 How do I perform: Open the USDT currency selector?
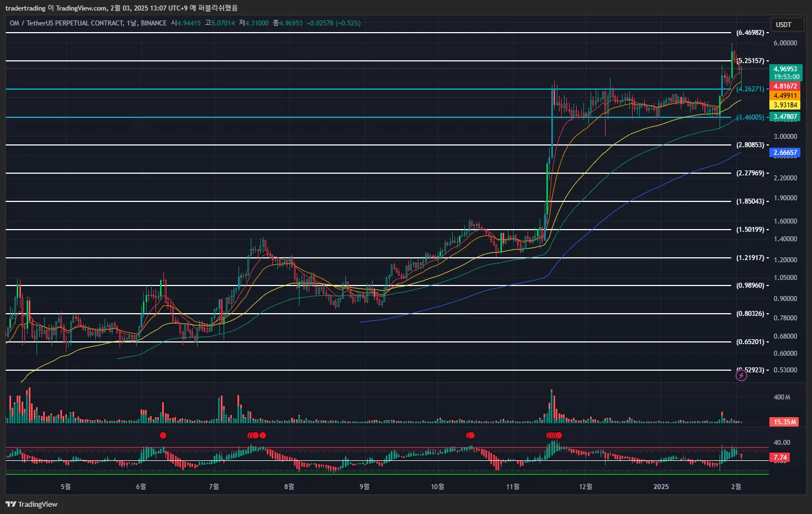[x=787, y=24]
